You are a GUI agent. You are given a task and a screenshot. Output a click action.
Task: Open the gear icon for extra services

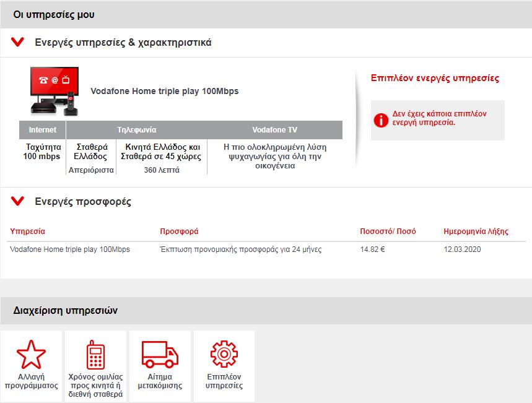coord(224,354)
